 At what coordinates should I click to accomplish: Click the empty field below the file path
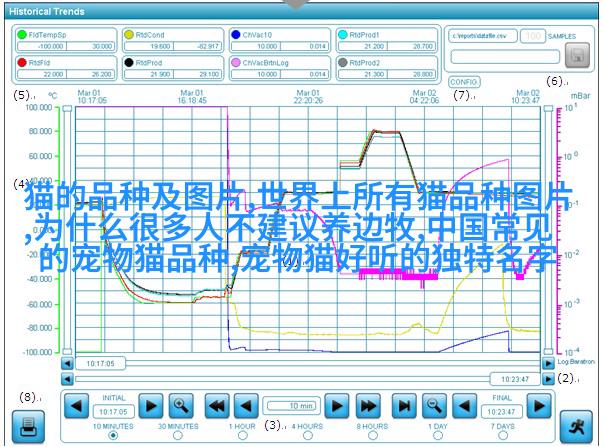[505, 57]
